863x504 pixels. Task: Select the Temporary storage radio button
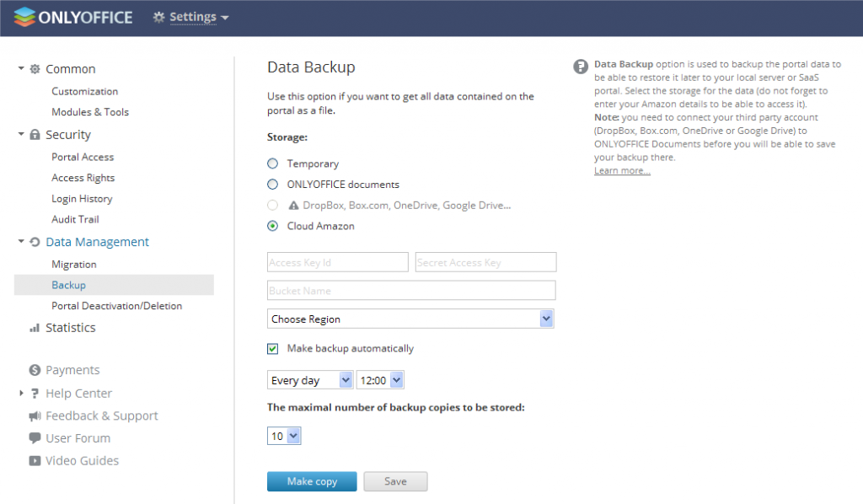click(x=272, y=164)
